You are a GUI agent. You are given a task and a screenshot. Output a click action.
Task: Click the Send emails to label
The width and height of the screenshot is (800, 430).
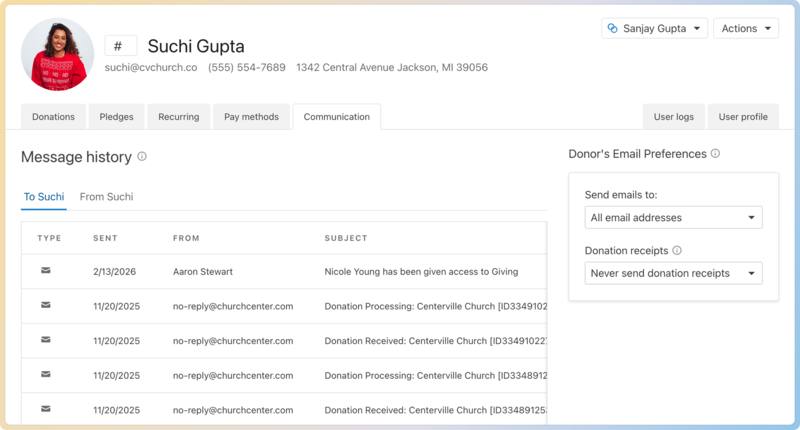(x=621, y=195)
